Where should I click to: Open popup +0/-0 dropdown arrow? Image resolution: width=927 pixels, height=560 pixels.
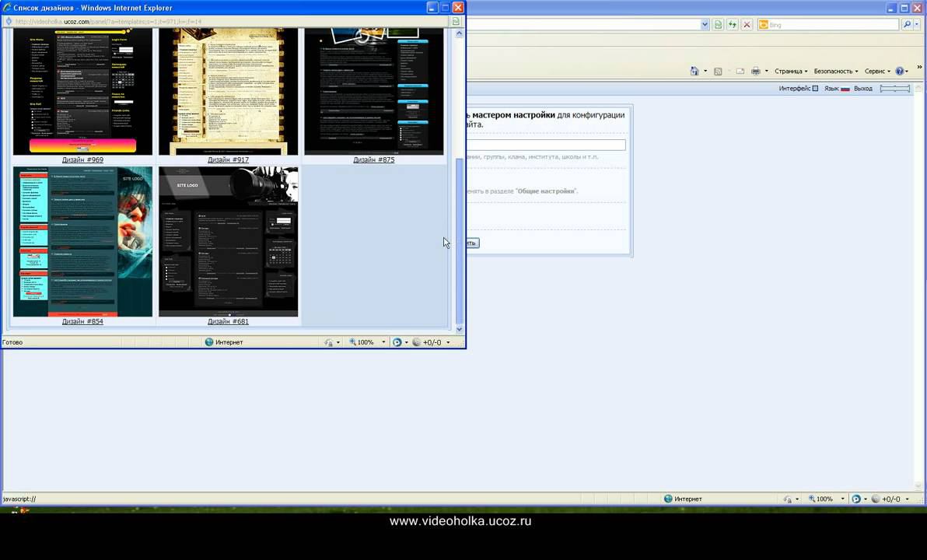tap(448, 342)
